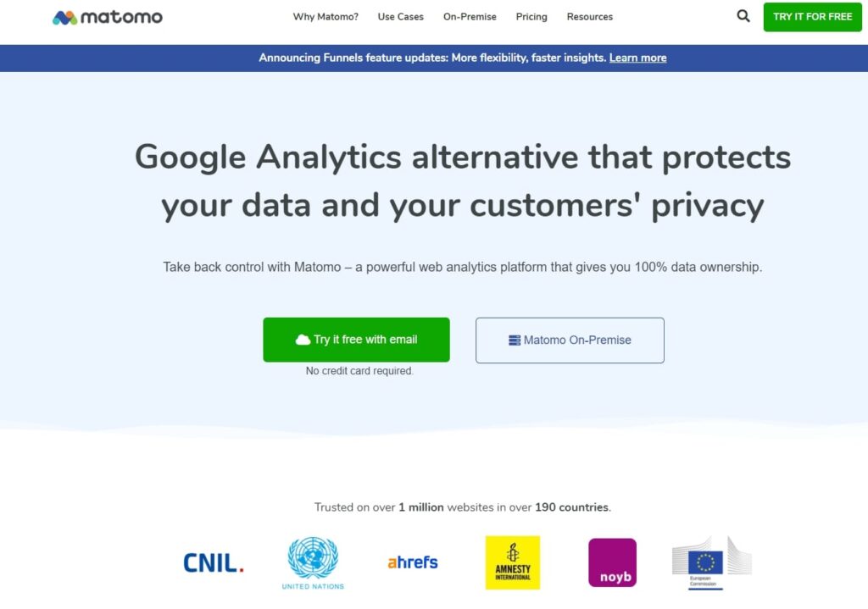Image resolution: width=868 pixels, height=609 pixels.
Task: Click the cloud icon on green button
Action: 303,340
